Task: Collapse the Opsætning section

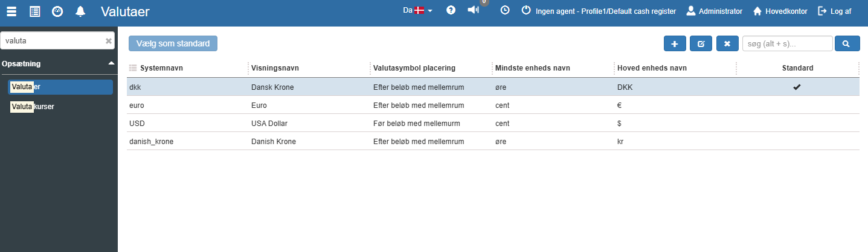Action: 111,63
